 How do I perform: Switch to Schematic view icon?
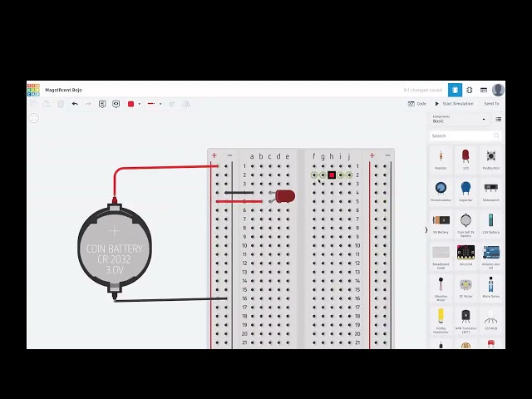click(x=470, y=90)
